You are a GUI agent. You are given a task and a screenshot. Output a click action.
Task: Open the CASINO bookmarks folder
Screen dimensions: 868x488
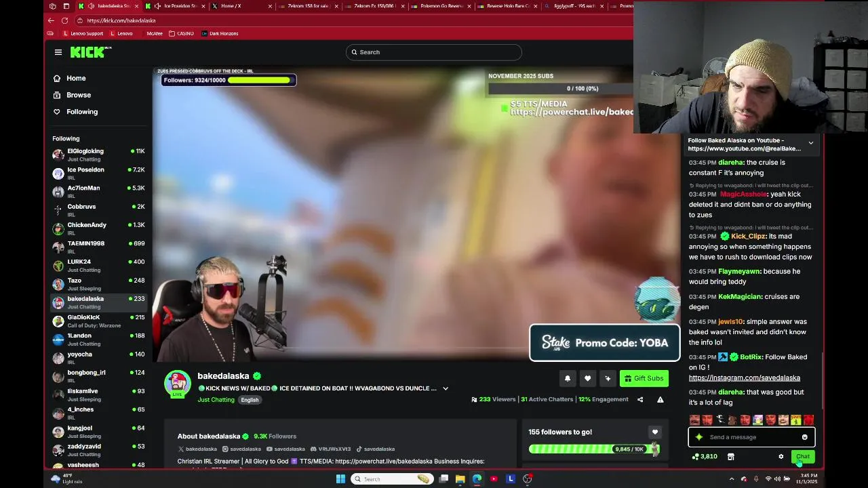(182, 33)
